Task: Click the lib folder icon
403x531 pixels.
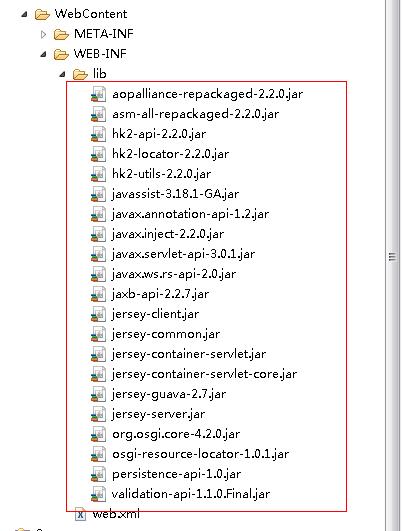Action: 80,74
